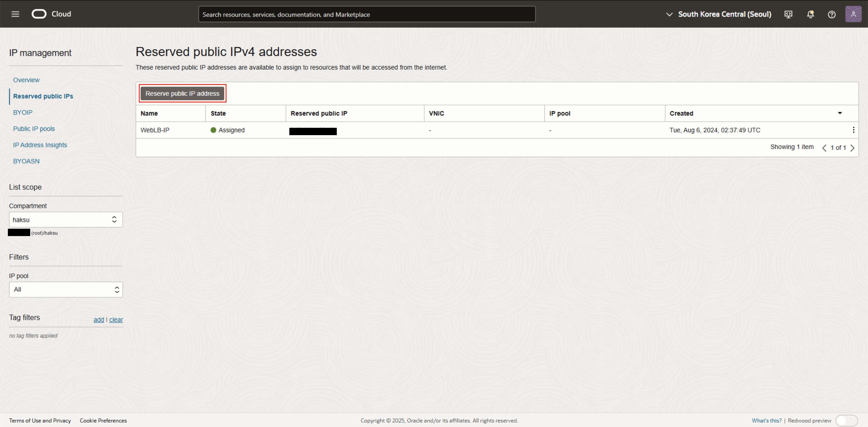The height and width of the screenshot is (427, 868).
Task: Open the help question mark icon
Action: coord(832,14)
